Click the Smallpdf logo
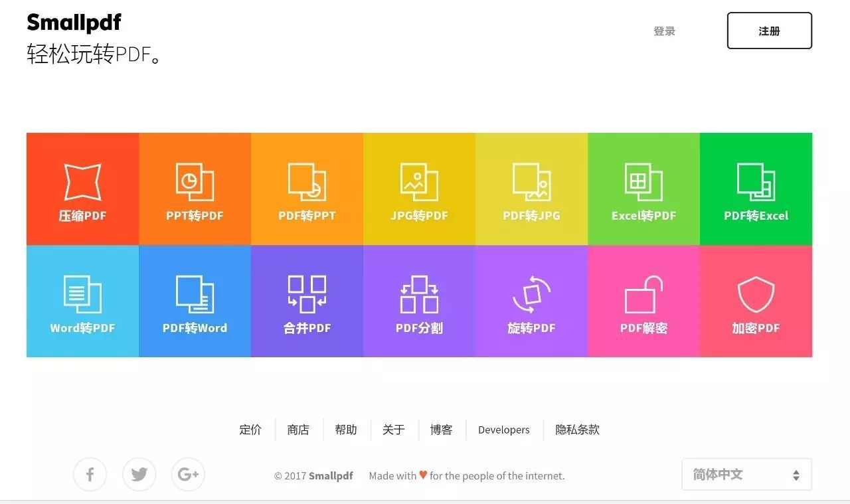The width and height of the screenshot is (850, 504). (74, 23)
